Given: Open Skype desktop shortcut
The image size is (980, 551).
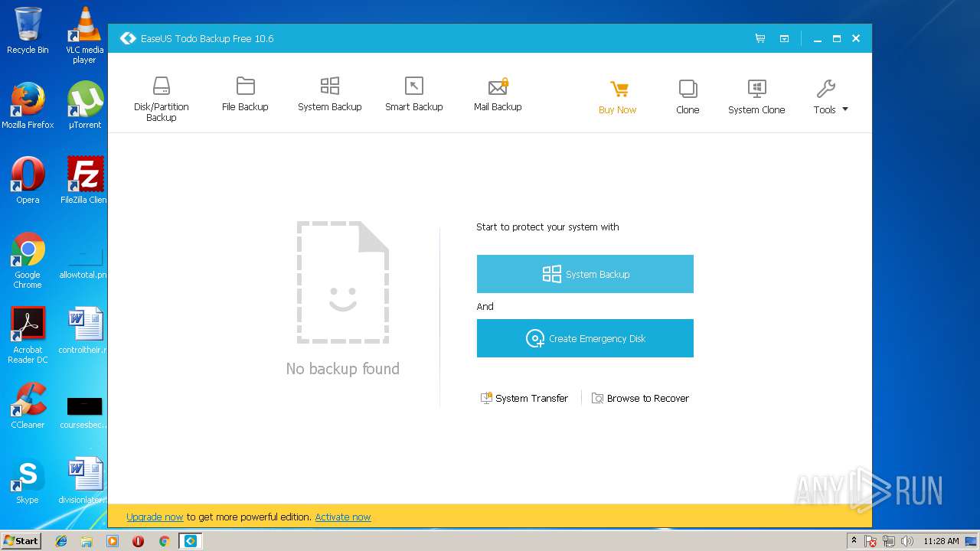Looking at the screenshot, I should pos(28,481).
